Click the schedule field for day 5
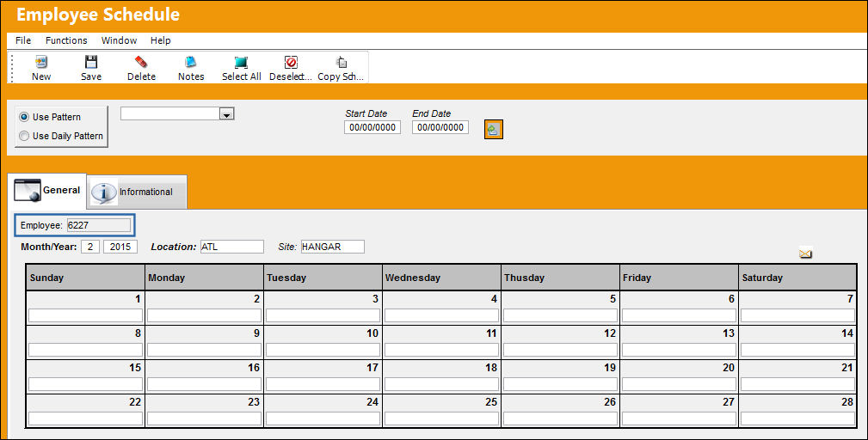868x440 pixels. [x=560, y=315]
